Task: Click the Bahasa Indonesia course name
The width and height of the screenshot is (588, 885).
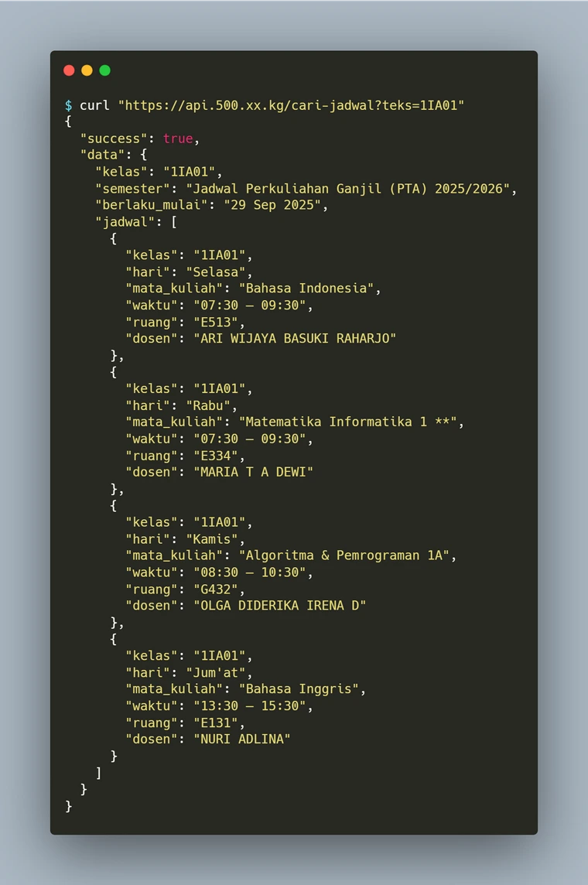Action: [306, 289]
